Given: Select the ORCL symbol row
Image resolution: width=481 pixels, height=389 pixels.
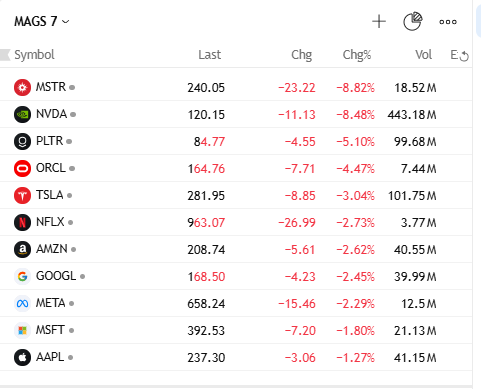Looking at the screenshot, I should (236, 168).
